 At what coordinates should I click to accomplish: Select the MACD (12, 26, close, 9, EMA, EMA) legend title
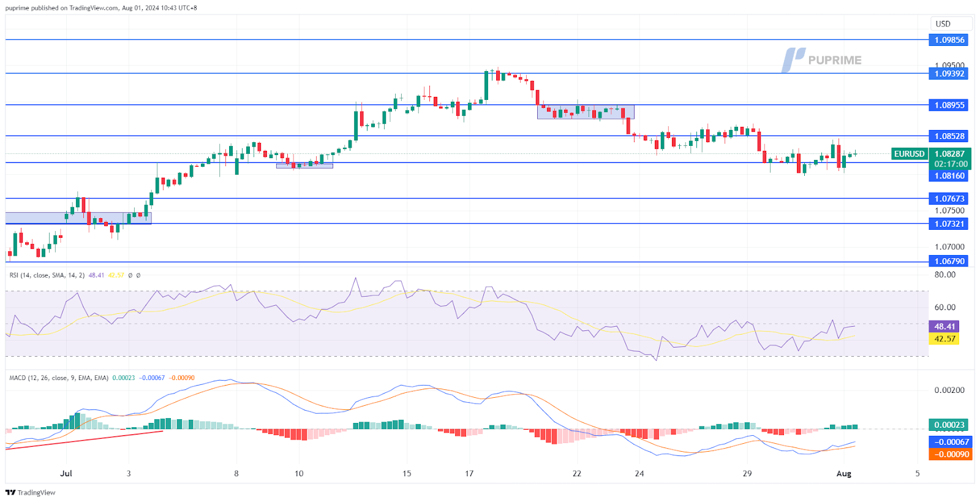(x=59, y=378)
